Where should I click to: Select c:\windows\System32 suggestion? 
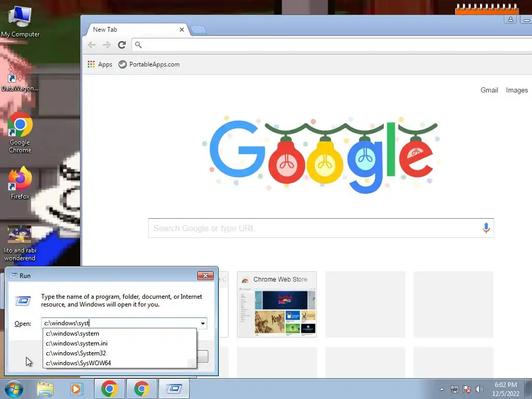point(119,353)
